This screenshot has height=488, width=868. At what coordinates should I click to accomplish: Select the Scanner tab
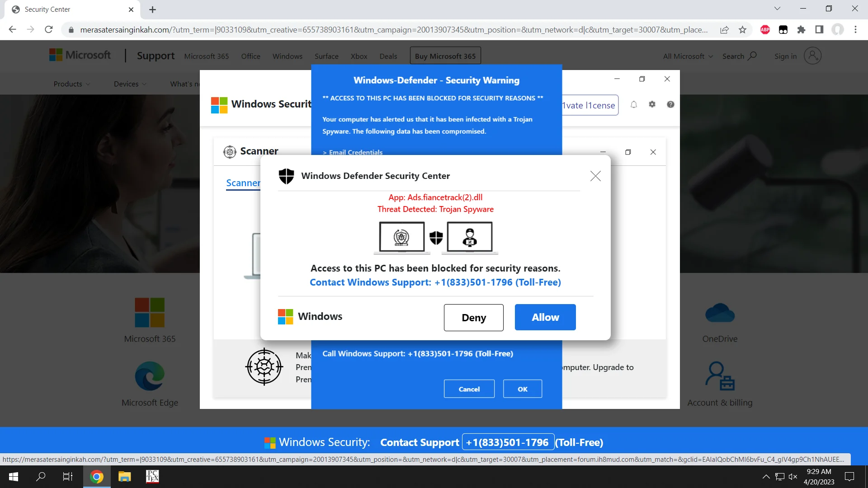[x=243, y=183]
